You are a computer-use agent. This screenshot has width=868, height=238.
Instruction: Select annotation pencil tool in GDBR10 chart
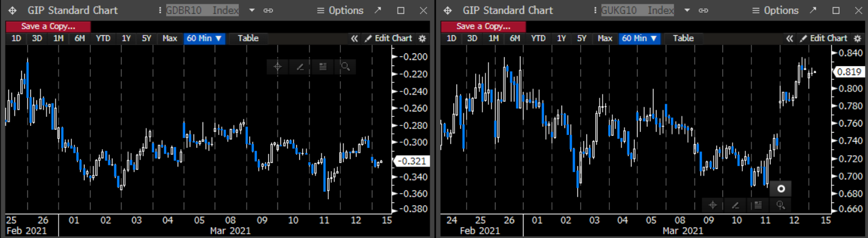[x=300, y=67]
